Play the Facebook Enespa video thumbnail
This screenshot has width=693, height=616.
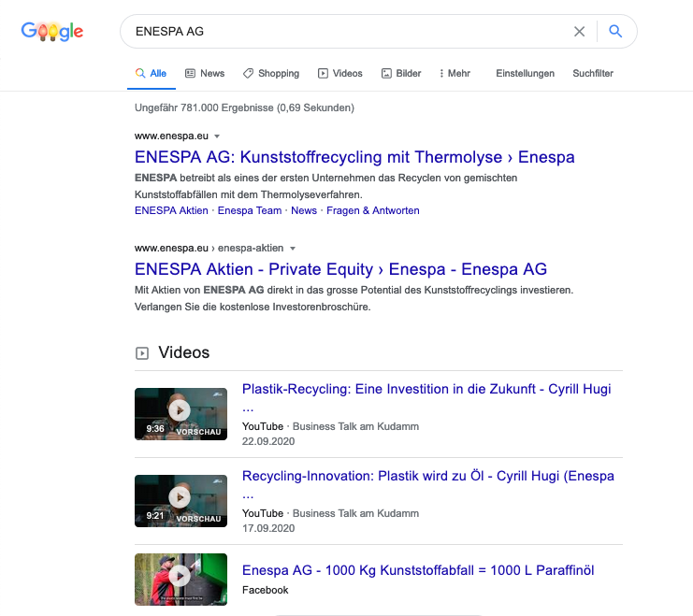click(x=180, y=580)
